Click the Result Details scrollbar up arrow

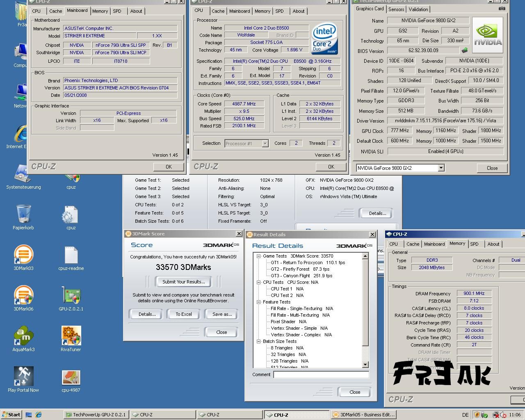point(365,256)
